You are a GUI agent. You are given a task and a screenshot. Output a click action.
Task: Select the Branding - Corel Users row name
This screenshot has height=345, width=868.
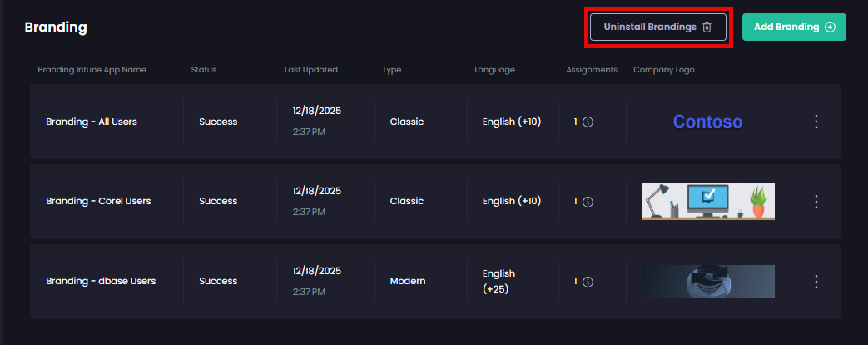[x=98, y=201]
